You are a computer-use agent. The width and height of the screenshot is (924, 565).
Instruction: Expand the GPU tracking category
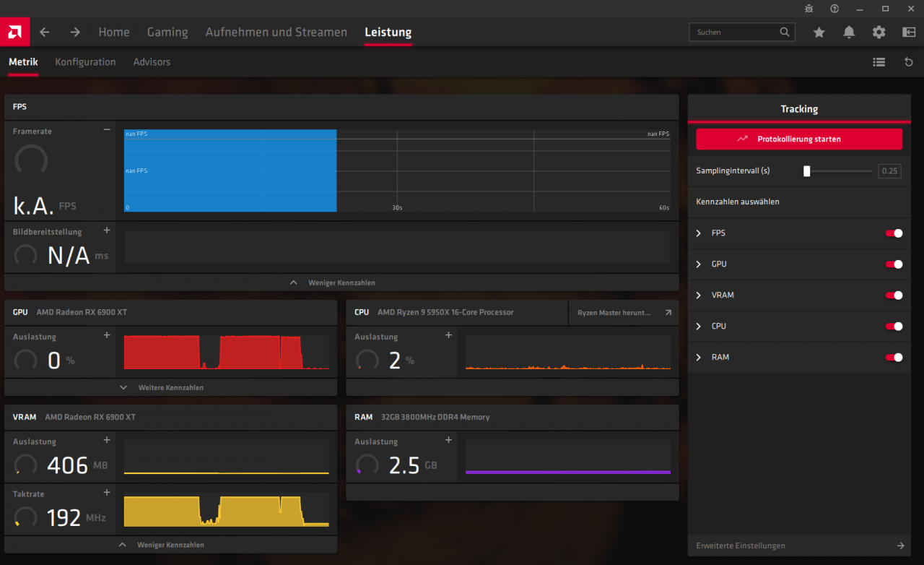coord(699,264)
